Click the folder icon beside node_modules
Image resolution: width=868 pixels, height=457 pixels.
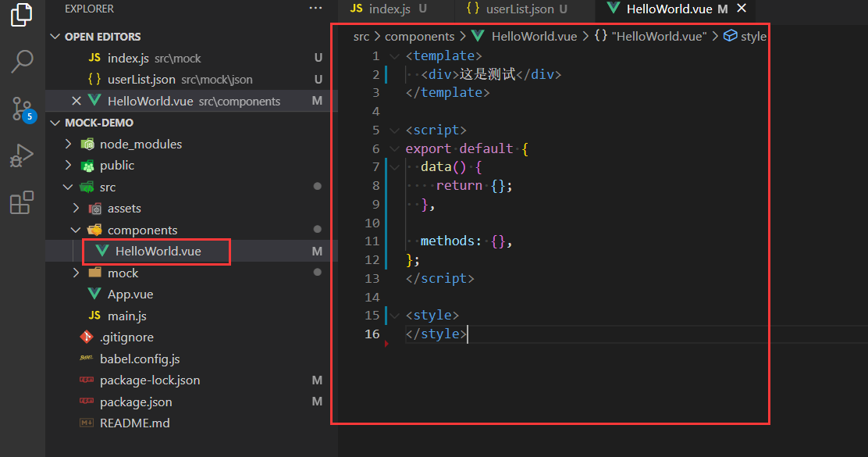click(x=87, y=145)
